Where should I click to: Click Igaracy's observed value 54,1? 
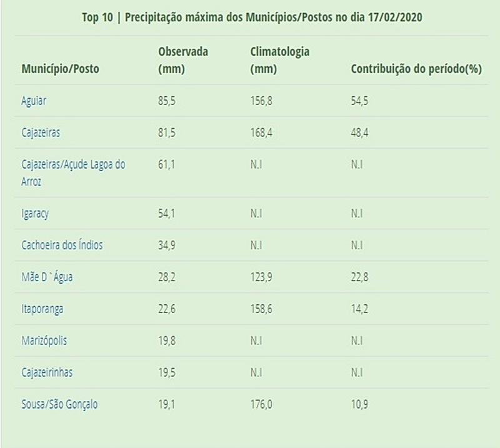point(166,213)
